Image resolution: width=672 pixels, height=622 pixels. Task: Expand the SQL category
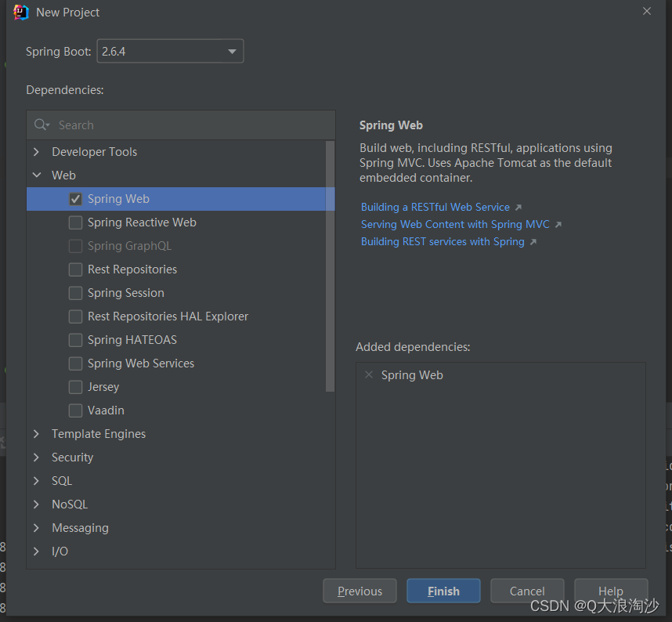point(36,480)
